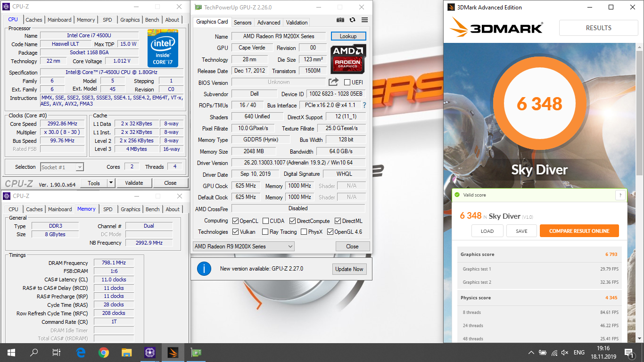Click the muted volume tray icon
The width and height of the screenshot is (644, 362).
[x=565, y=352]
